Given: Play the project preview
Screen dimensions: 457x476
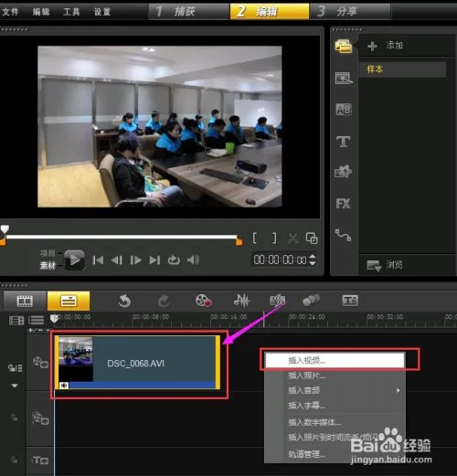Looking at the screenshot, I should click(x=75, y=259).
